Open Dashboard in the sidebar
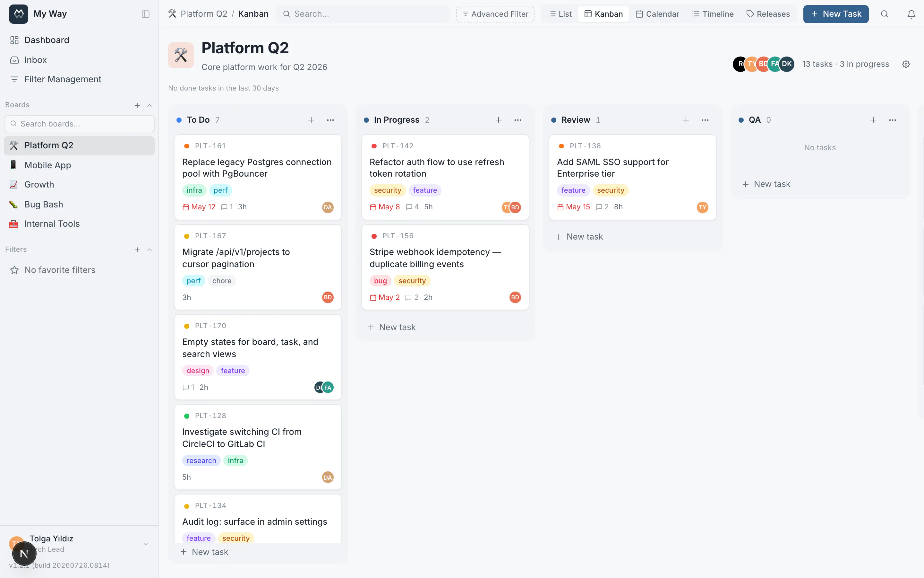 80,40
